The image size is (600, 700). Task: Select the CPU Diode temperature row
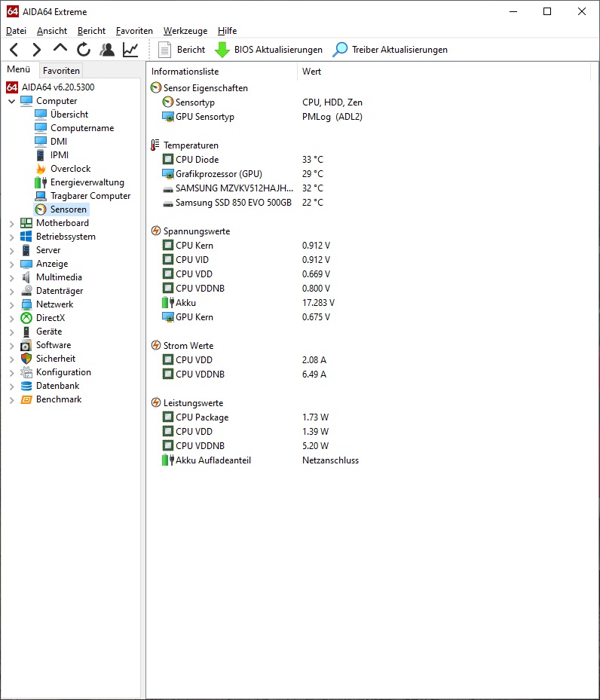pos(243,160)
